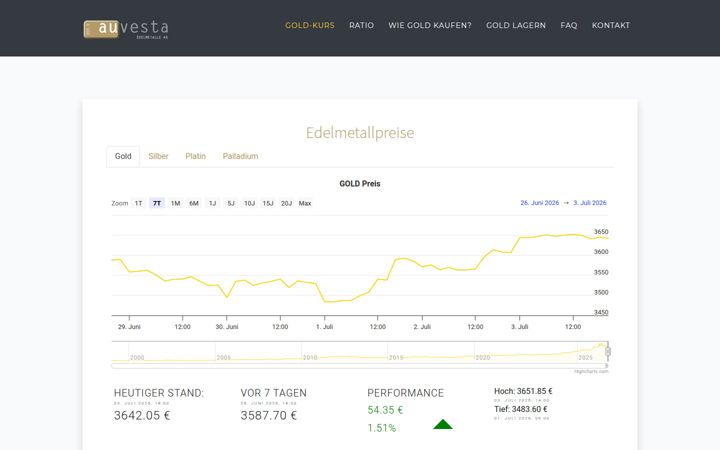Set zoom to Max range

[305, 203]
